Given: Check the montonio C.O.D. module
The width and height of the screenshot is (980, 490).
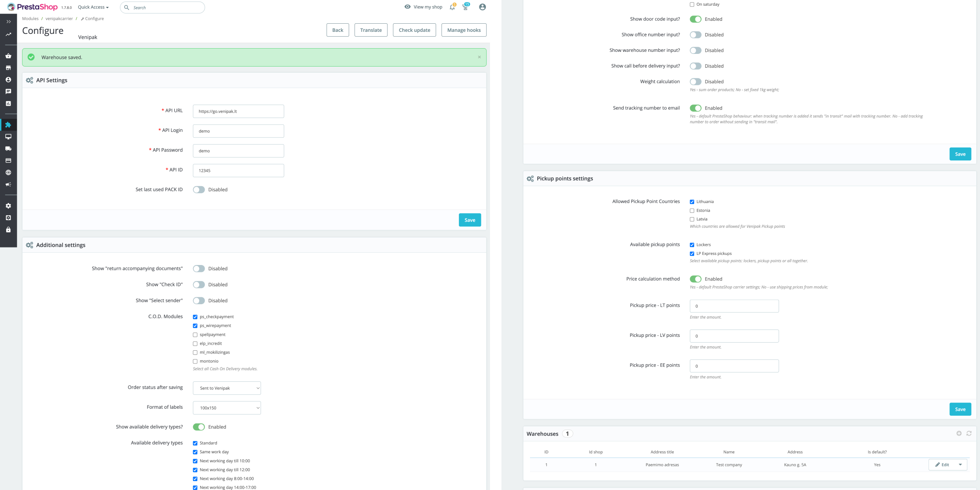Looking at the screenshot, I should 195,361.
